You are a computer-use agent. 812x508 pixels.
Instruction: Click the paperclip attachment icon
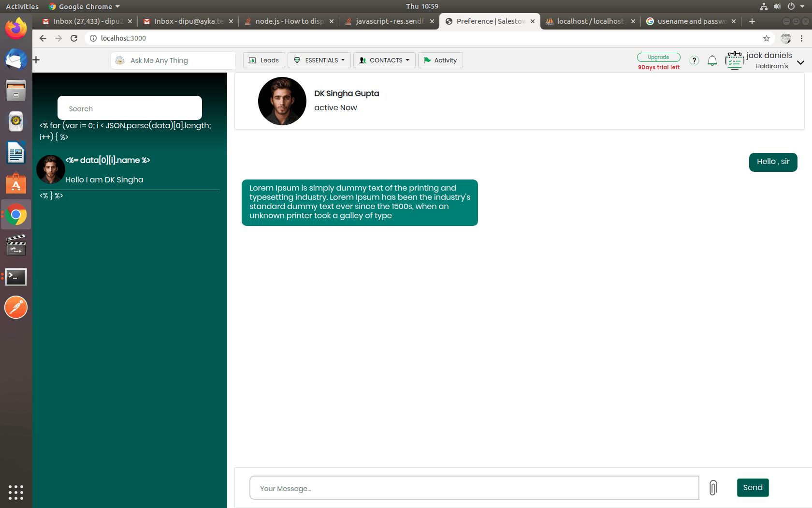713,487
